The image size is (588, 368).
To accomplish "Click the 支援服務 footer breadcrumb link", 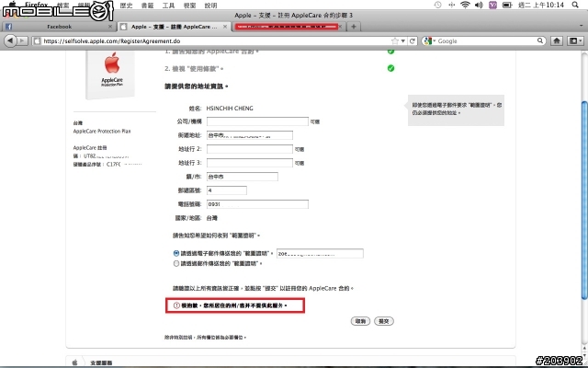I will 101,362.
